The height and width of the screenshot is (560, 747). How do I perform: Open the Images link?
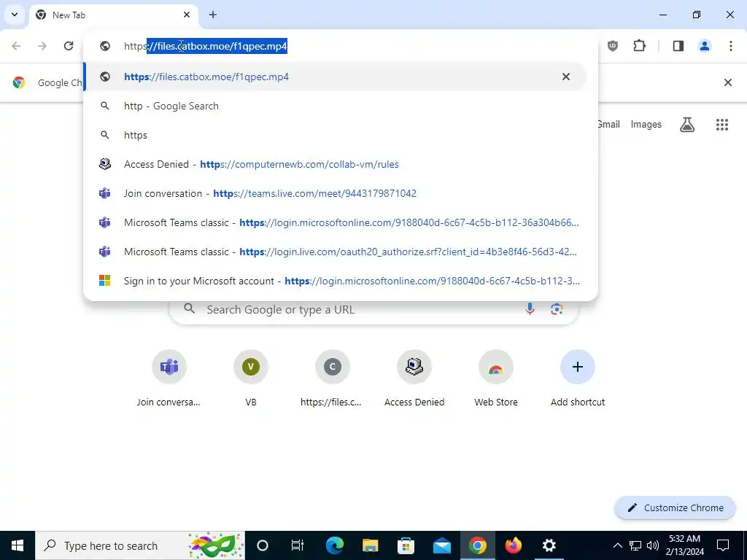tap(646, 124)
